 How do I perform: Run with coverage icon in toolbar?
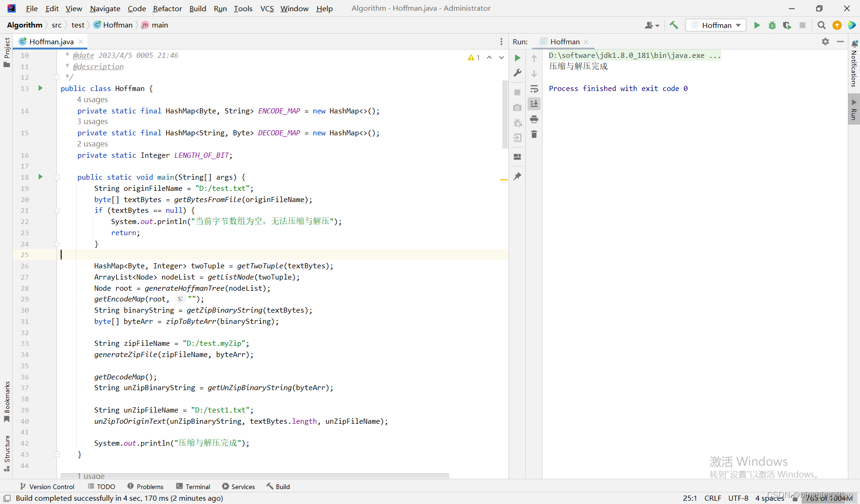point(787,25)
